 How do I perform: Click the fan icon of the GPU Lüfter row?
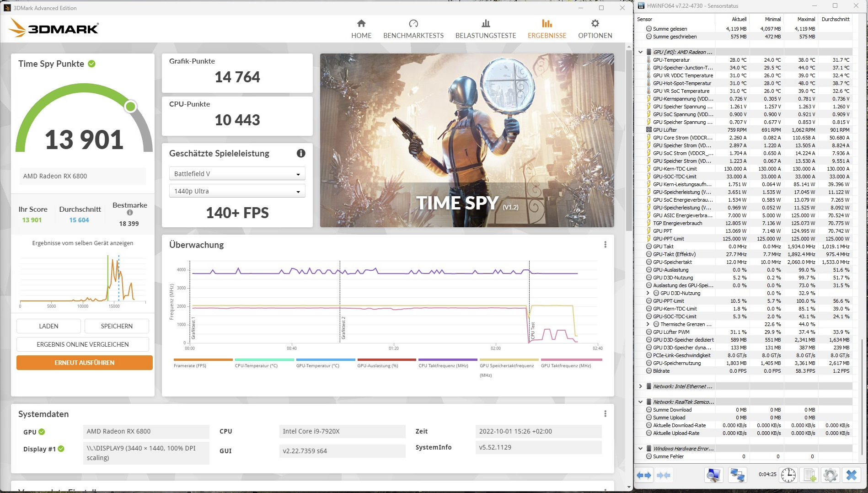click(x=648, y=130)
